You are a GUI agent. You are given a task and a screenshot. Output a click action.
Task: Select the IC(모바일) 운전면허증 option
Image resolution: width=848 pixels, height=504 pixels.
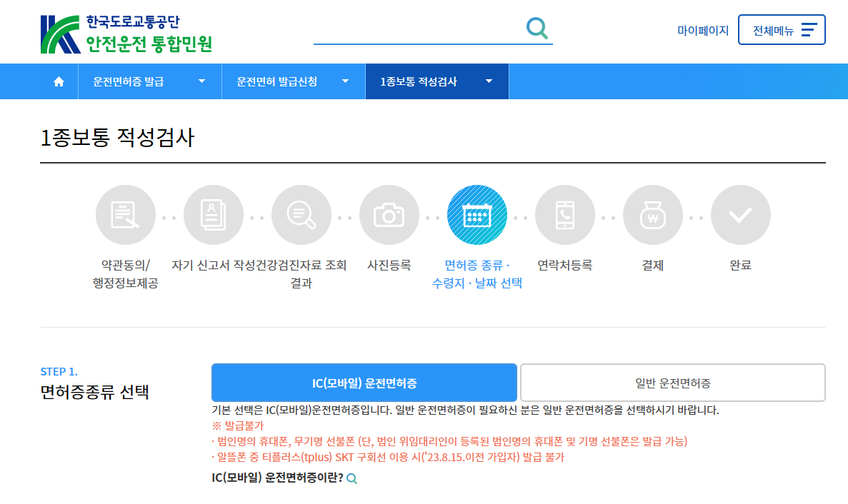pos(364,382)
